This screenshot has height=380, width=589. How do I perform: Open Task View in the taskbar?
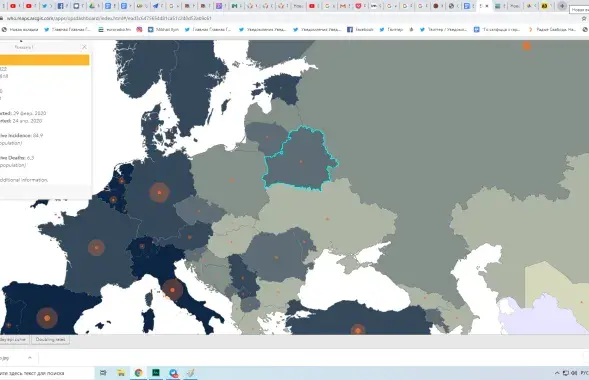click(x=103, y=373)
